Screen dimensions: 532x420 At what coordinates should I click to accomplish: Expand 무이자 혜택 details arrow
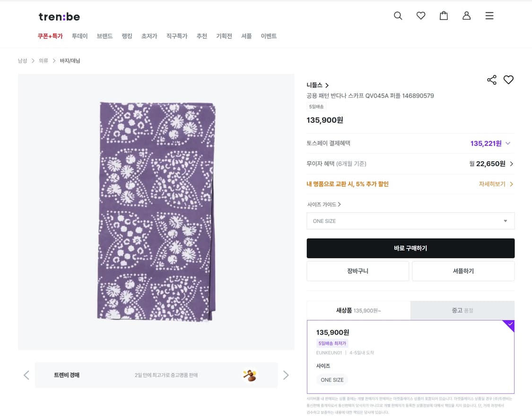point(511,164)
